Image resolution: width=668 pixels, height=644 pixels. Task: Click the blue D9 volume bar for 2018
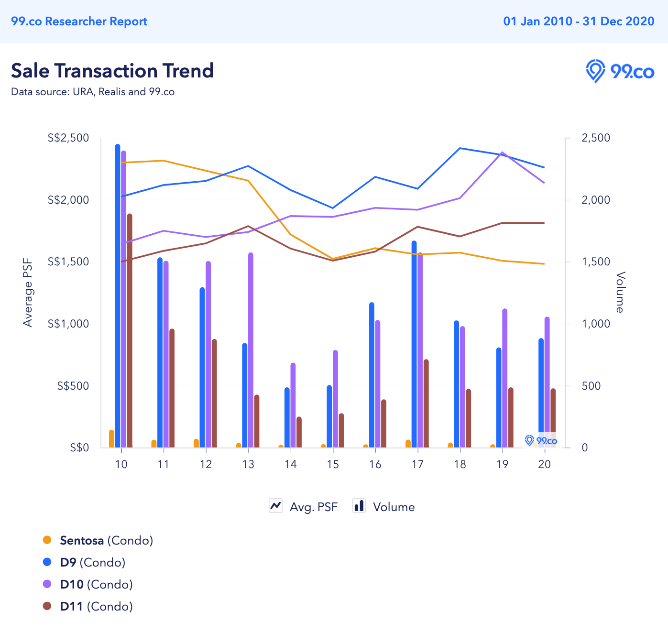pyautogui.click(x=456, y=384)
